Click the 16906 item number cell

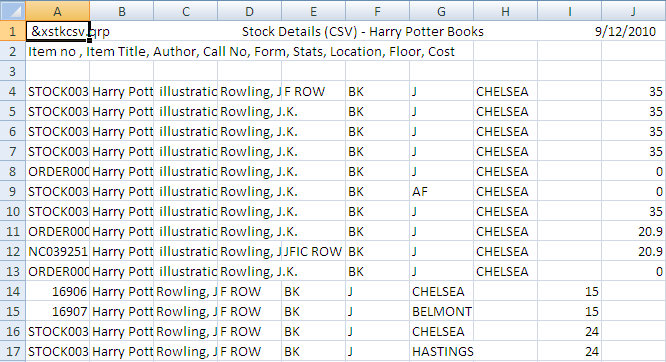point(58,291)
